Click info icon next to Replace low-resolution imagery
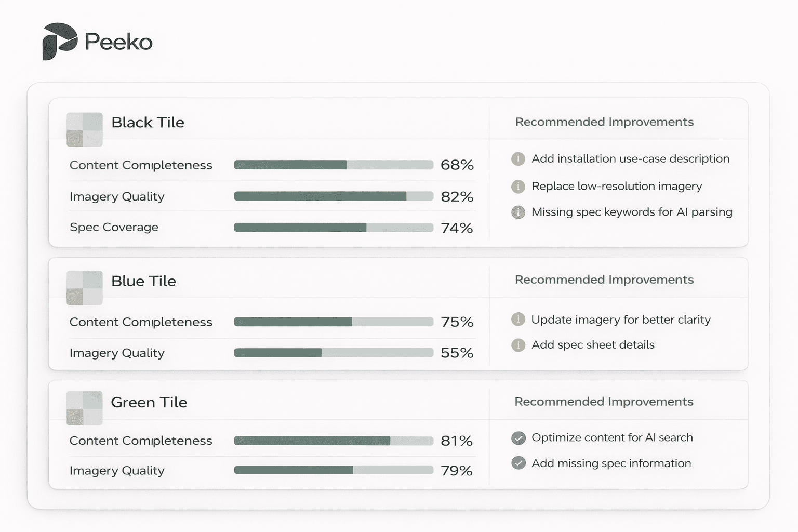 coord(518,187)
